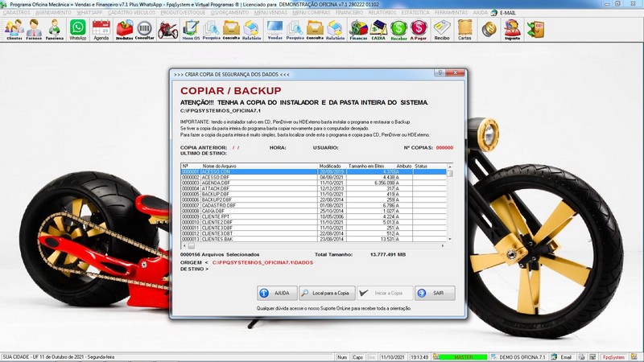Click Pesquisa icon beside Menu OS
644x362 pixels.
tap(211, 30)
